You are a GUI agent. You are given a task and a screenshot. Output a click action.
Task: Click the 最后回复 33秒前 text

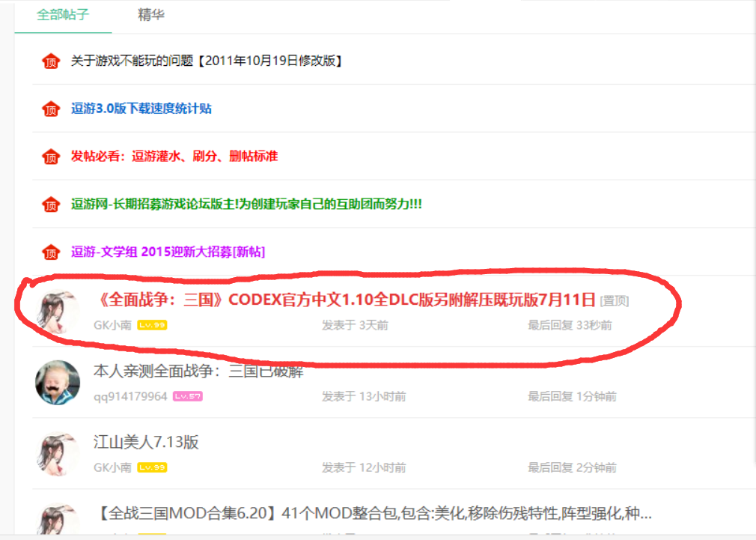point(570,325)
